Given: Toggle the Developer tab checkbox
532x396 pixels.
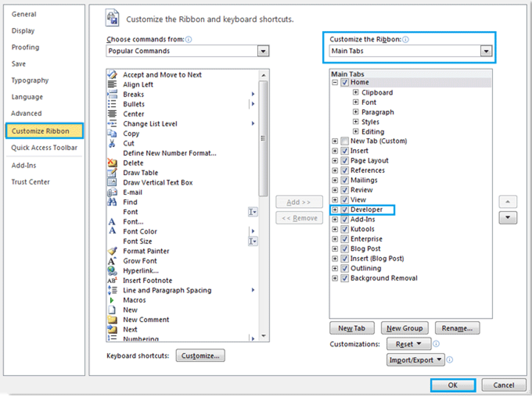Looking at the screenshot, I should click(345, 209).
